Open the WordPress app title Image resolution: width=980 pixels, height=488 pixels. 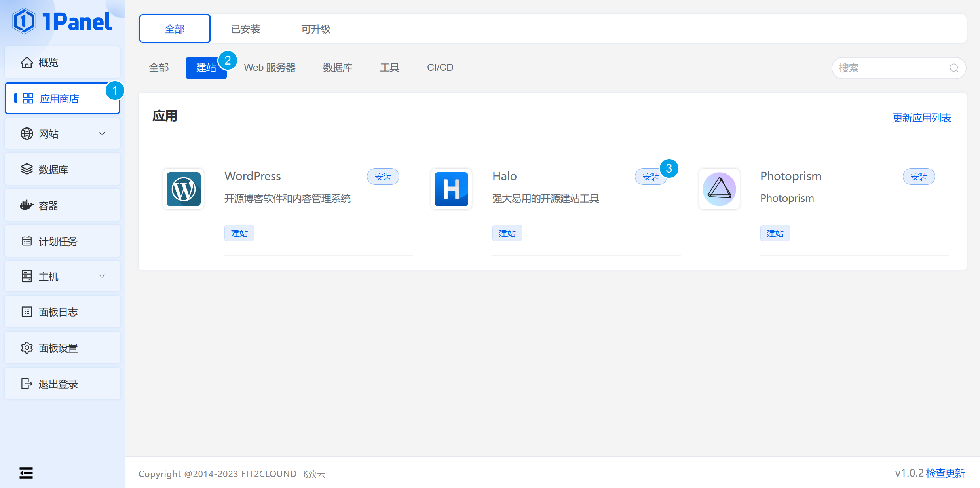coord(253,176)
